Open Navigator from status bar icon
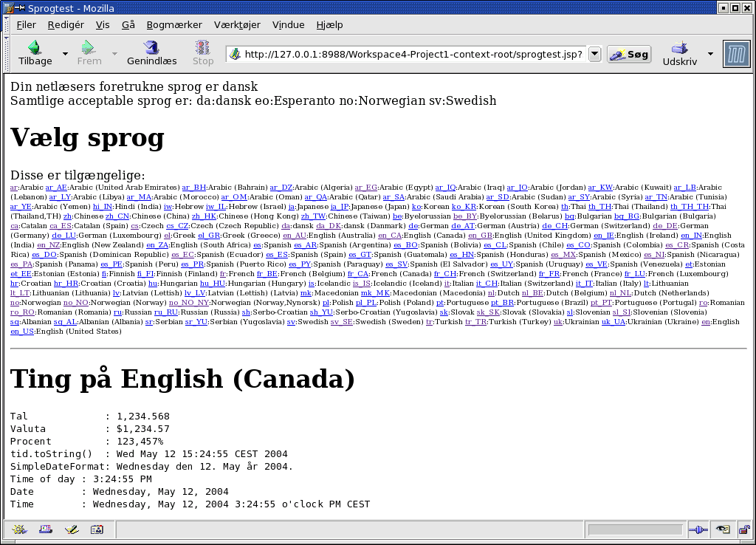The image size is (756, 545). tap(19, 529)
